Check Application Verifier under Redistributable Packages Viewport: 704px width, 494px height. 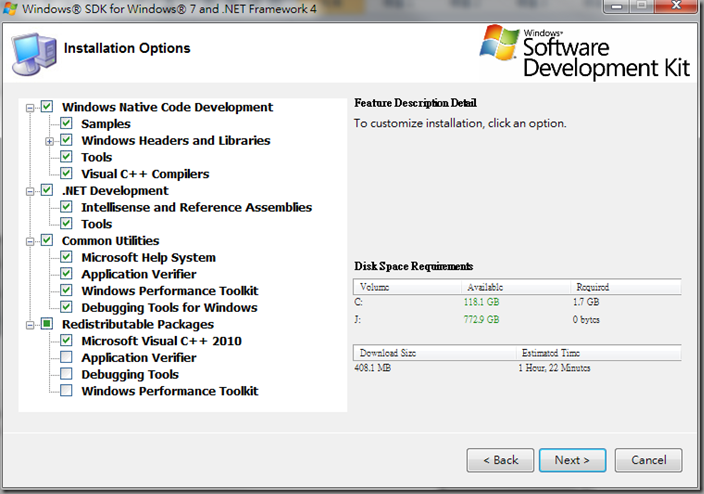[x=66, y=357]
